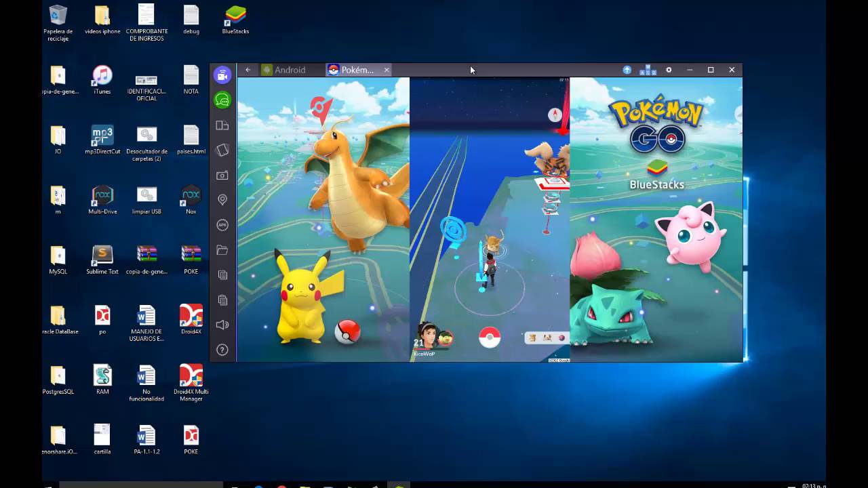Select the limpiar USB file

pos(146,199)
